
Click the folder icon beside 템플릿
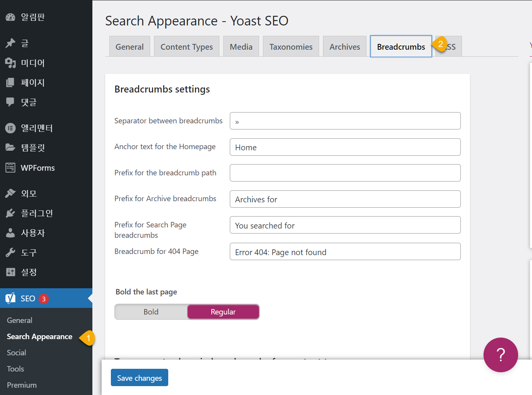pyautogui.click(x=10, y=148)
